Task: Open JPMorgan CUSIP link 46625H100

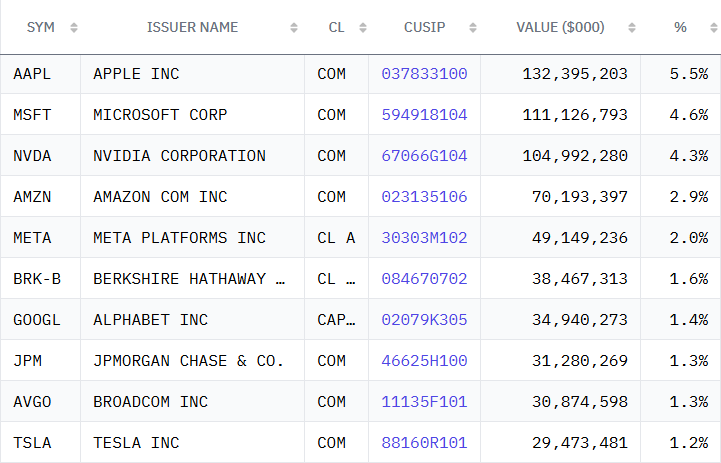Action: tap(424, 361)
